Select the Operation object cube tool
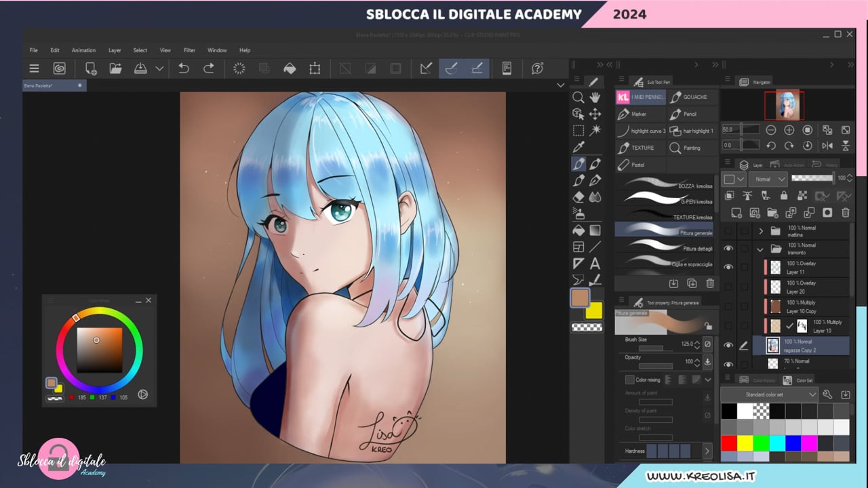 (x=578, y=114)
